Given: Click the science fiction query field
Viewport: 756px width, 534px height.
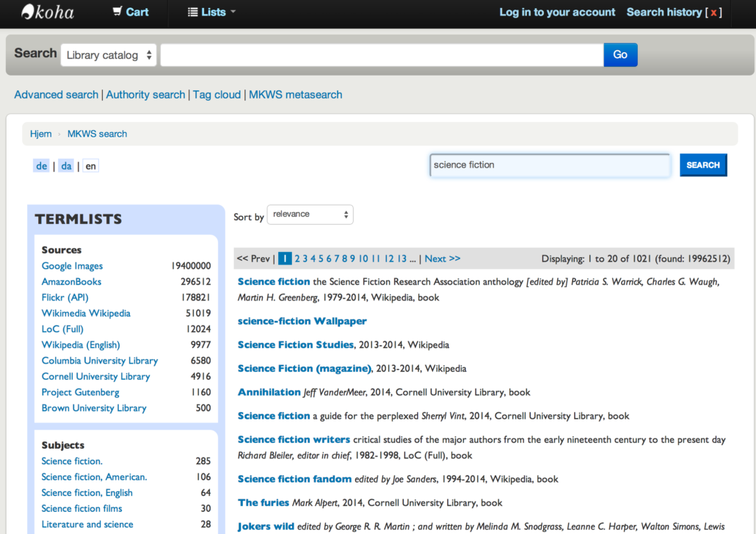Looking at the screenshot, I should tap(550, 165).
